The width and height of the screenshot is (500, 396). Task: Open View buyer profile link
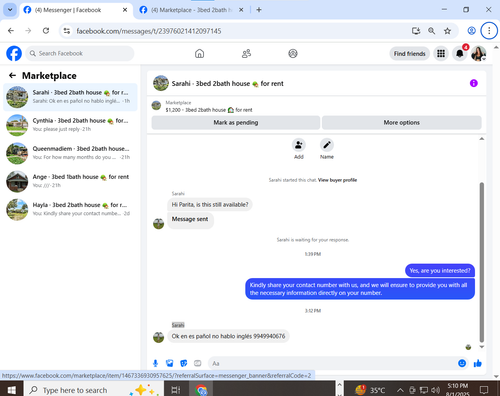click(x=337, y=180)
